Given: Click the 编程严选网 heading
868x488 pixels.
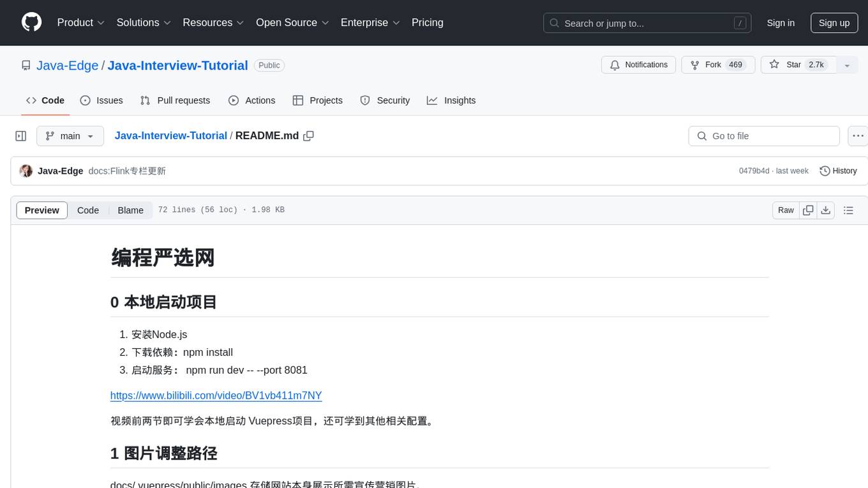Looking at the screenshot, I should tap(163, 257).
